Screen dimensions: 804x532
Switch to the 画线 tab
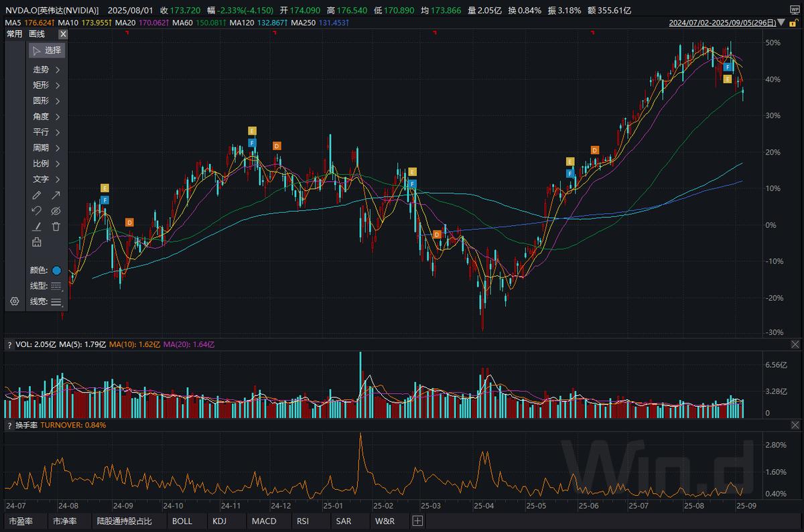click(x=37, y=34)
